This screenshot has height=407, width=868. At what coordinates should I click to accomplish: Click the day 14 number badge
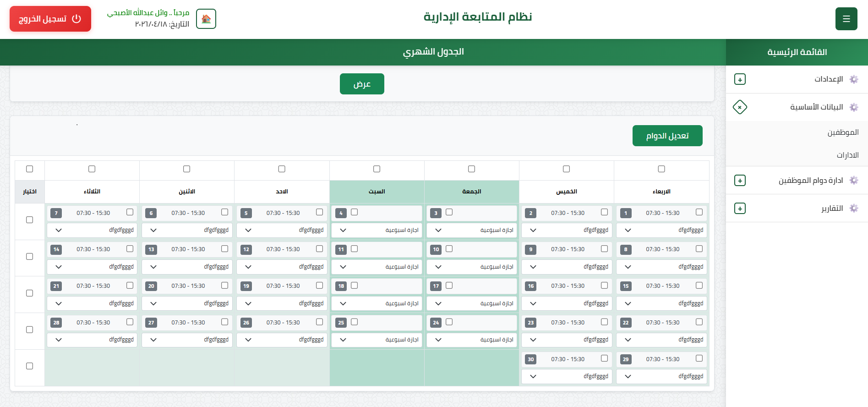[56, 250]
